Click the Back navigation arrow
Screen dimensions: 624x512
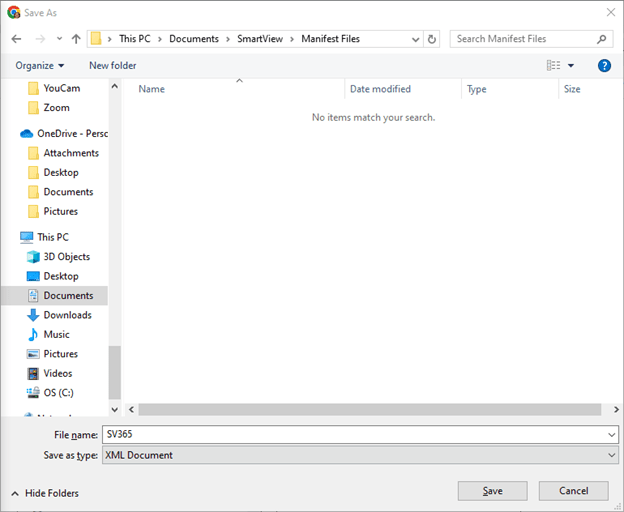(x=16, y=39)
